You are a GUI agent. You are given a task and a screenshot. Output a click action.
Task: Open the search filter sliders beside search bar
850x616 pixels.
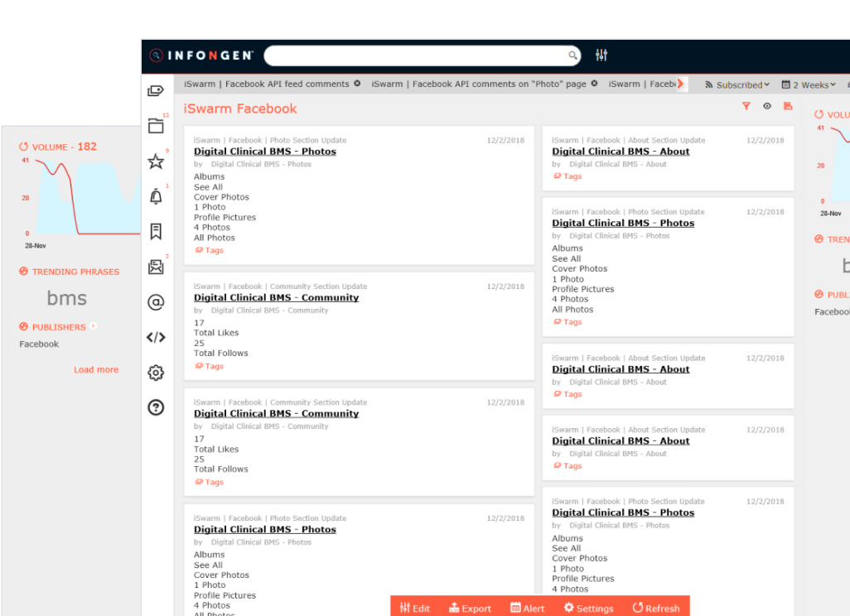pos(601,55)
